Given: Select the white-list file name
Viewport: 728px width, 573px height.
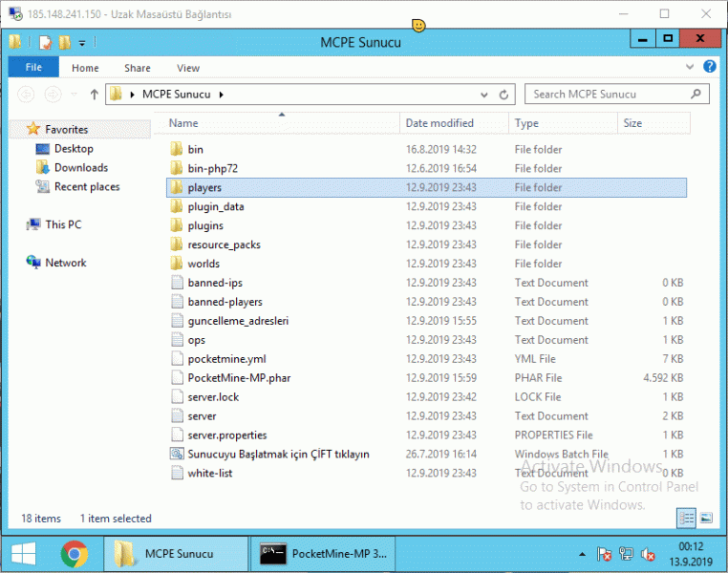Looking at the screenshot, I should click(x=210, y=473).
